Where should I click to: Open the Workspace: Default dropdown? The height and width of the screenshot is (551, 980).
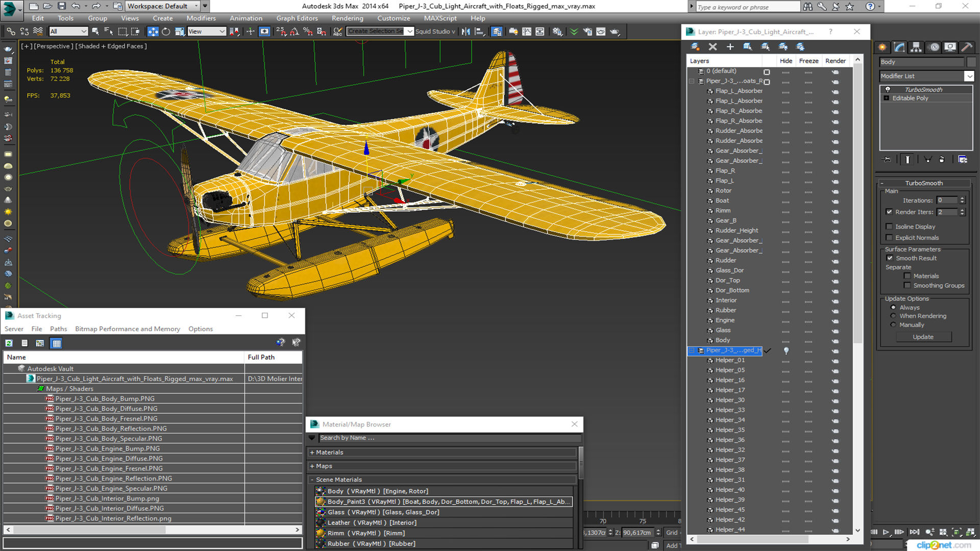click(162, 6)
